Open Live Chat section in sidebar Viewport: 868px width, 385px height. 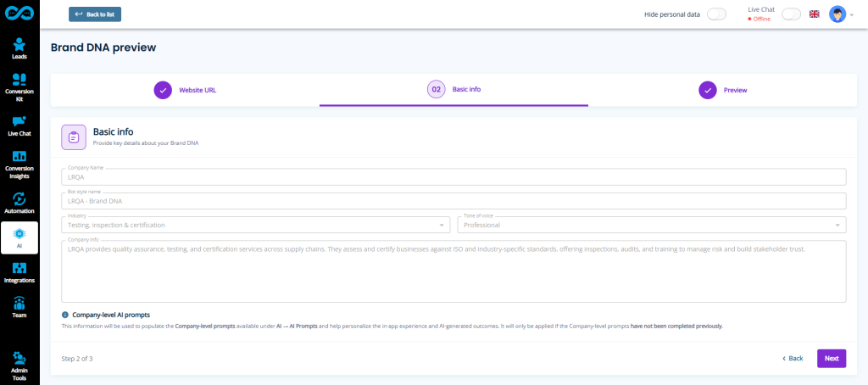point(19,126)
